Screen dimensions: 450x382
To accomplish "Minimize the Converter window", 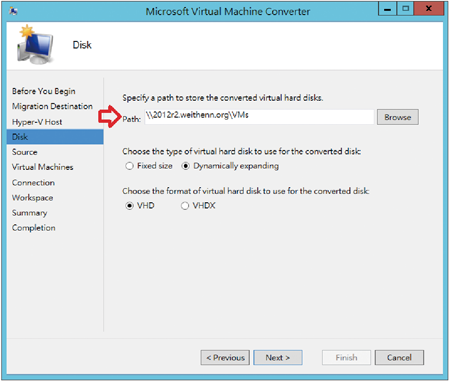I will [x=387, y=9].
